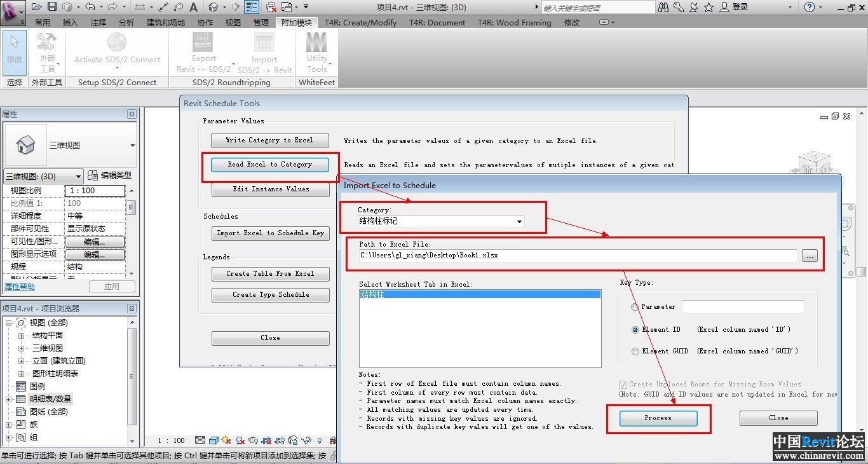Click the Path to Excel File input field
Image resolution: width=868 pixels, height=464 pixels.
577,256
